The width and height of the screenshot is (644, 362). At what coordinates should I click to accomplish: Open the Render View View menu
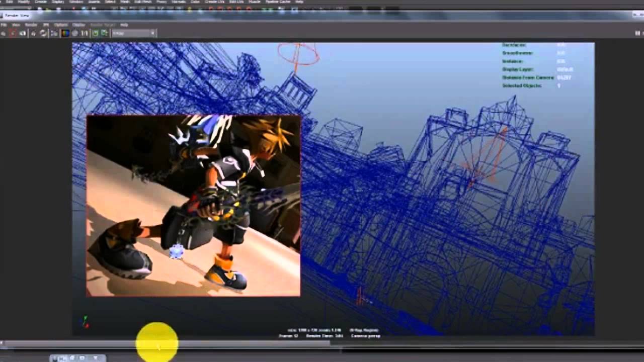pyautogui.click(x=16, y=25)
